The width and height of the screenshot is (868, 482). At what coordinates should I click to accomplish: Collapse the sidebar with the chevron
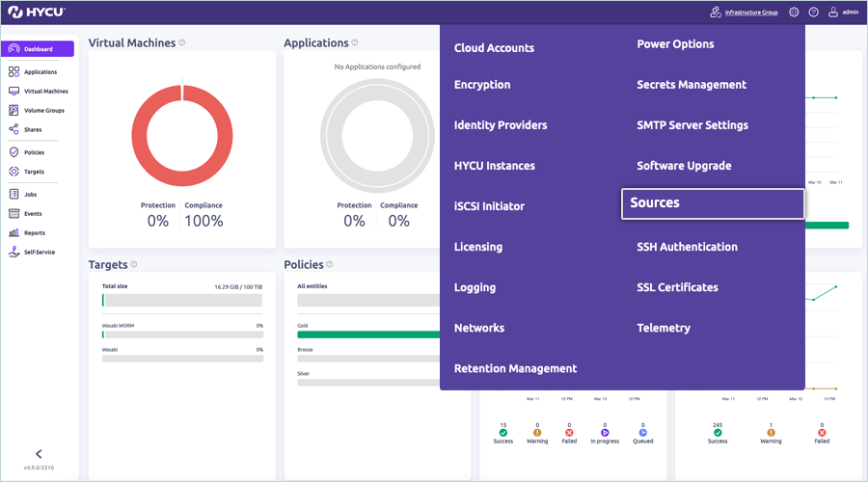pos(39,453)
